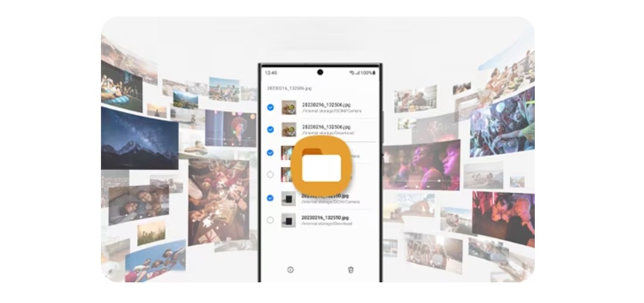This screenshot has width=644, height=303.
Task: Select the file name 20230216_132506.jpg above /DCIM/Camera
Action: coord(326,105)
